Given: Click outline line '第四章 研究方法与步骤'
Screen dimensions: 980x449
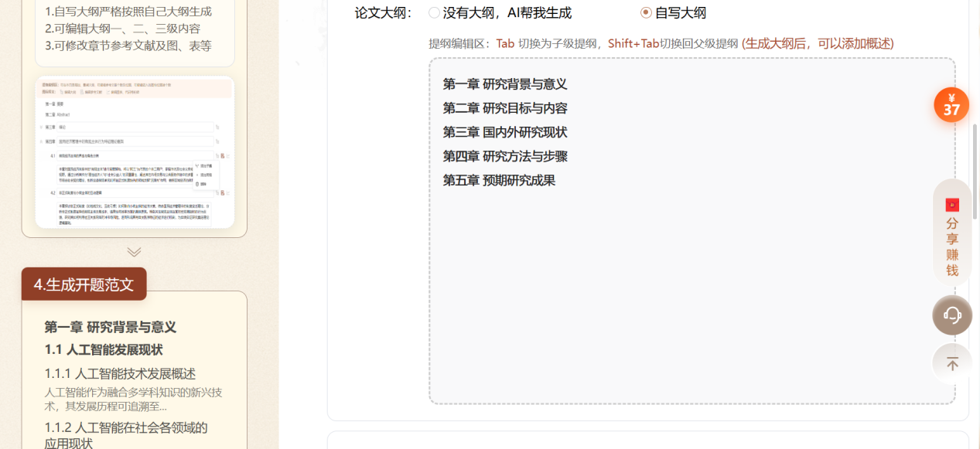Looking at the screenshot, I should pyautogui.click(x=505, y=156).
